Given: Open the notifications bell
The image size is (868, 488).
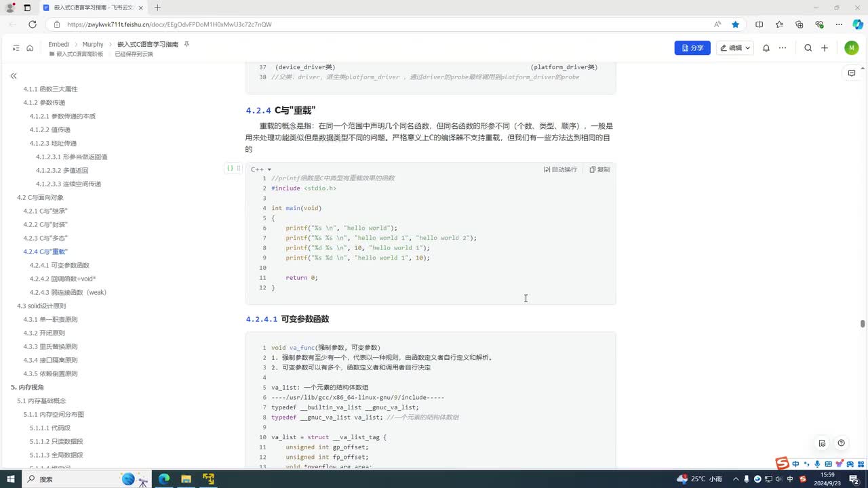Looking at the screenshot, I should [x=766, y=48].
